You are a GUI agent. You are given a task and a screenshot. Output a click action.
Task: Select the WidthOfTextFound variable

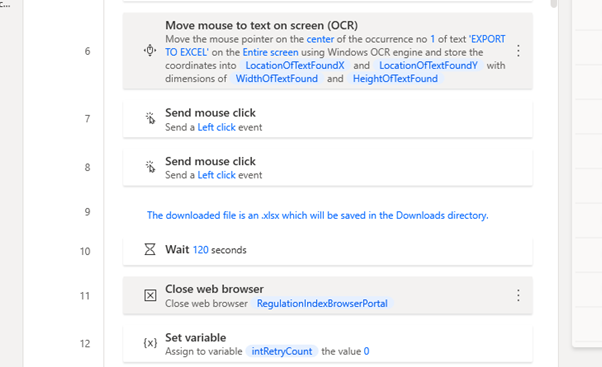[x=276, y=79]
